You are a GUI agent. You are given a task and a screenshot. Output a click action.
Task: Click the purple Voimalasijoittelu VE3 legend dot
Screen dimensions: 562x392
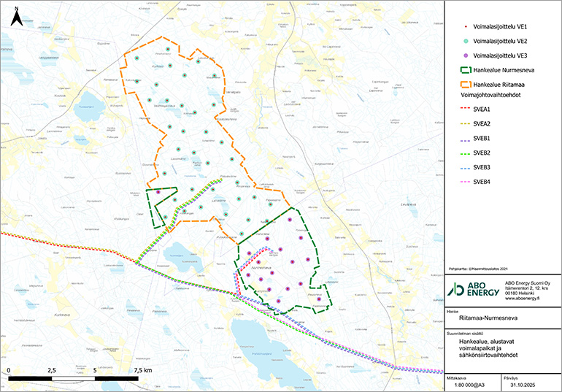[458, 55]
